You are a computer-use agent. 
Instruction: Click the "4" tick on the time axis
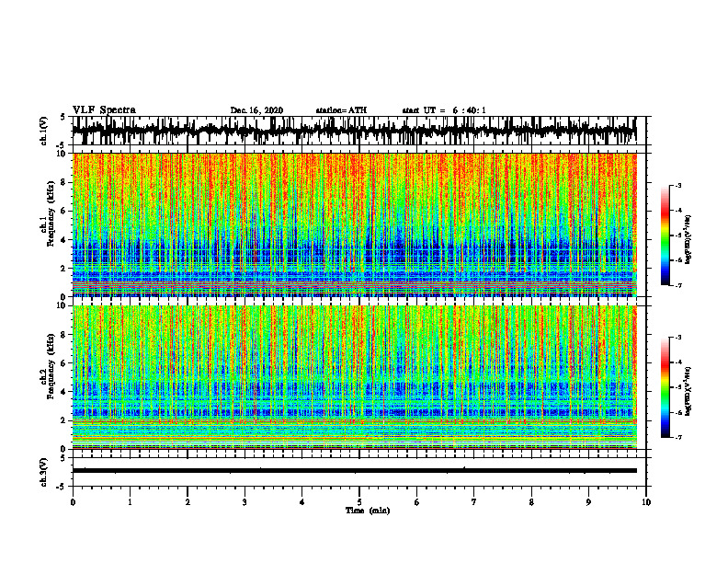tap(302, 502)
